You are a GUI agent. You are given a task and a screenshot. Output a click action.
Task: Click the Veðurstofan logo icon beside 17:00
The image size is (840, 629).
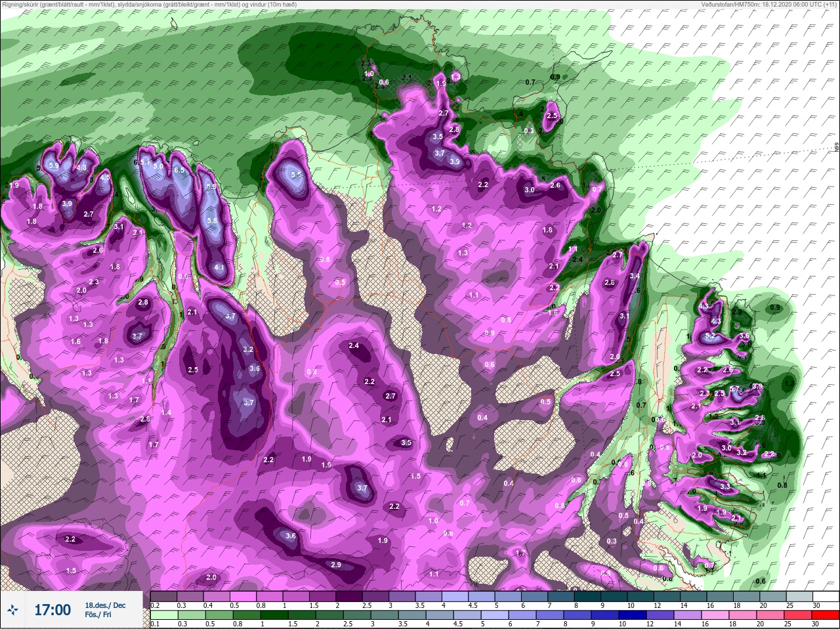[13, 610]
